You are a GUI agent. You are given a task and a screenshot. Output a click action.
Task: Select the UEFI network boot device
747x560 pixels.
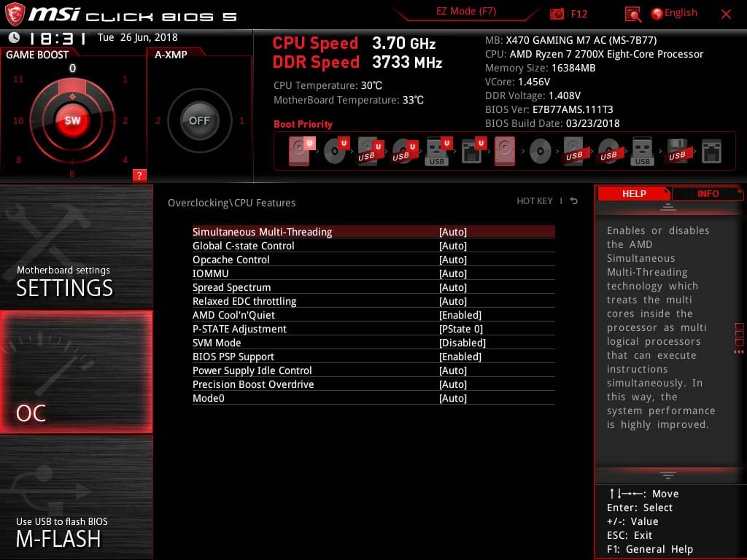(x=473, y=151)
